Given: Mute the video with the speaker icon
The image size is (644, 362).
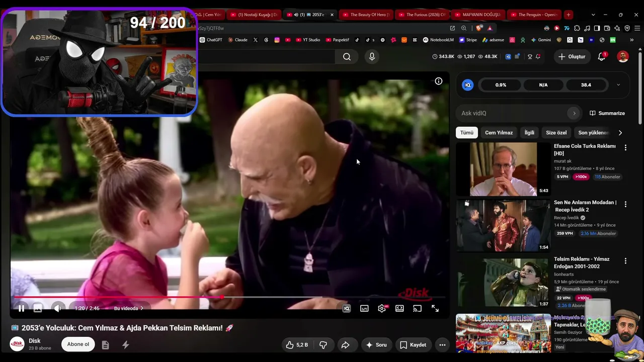Looking at the screenshot, I should point(58,308).
